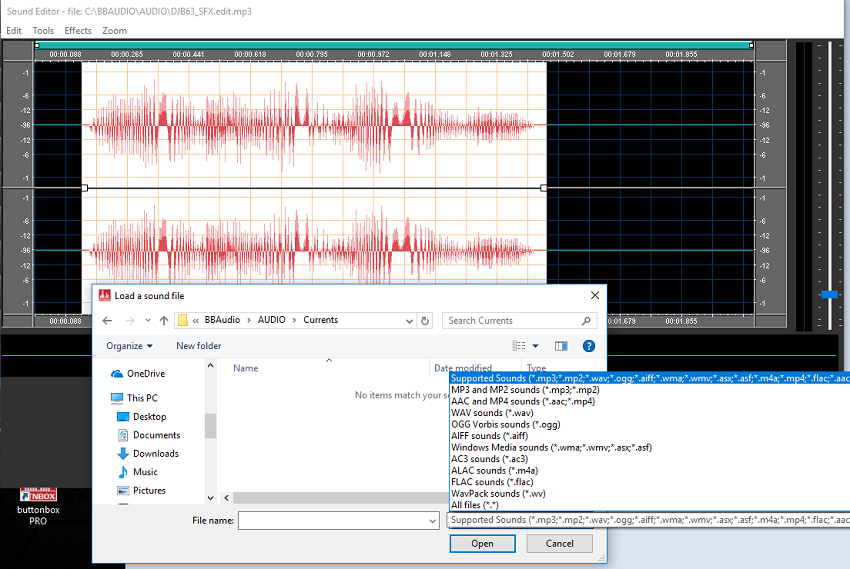The width and height of the screenshot is (850, 569).
Task: Open the Organize dropdown
Action: tap(130, 346)
